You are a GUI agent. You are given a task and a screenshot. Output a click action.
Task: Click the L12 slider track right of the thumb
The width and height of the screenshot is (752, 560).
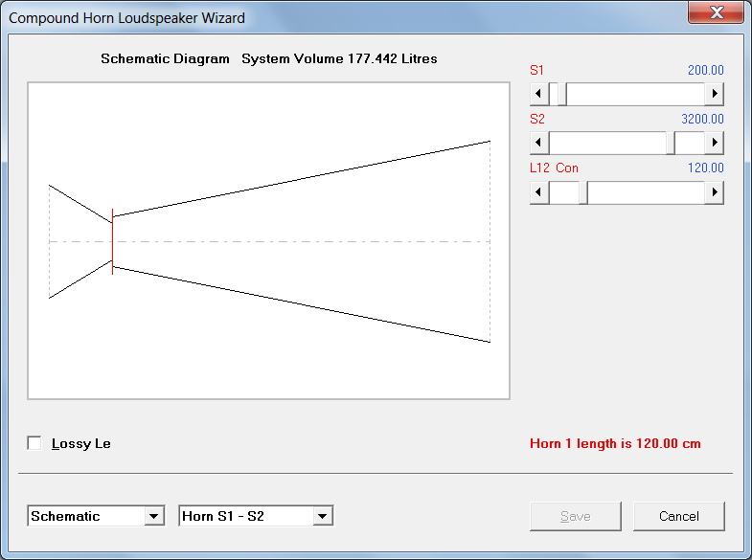[646, 192]
